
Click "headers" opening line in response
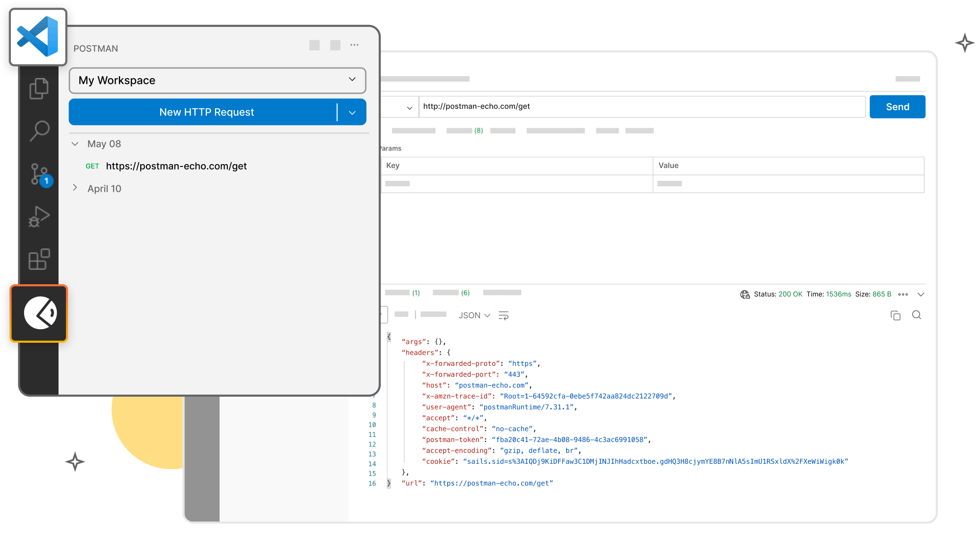click(426, 353)
